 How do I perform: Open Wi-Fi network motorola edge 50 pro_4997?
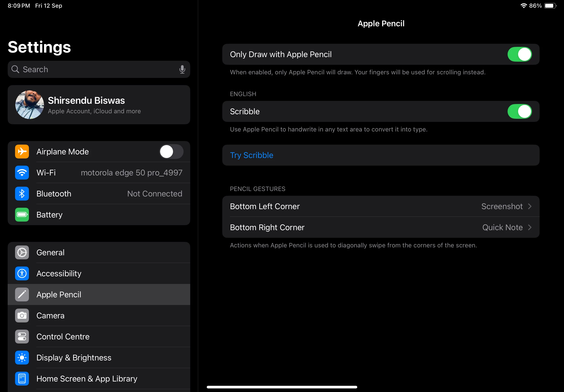(131, 173)
